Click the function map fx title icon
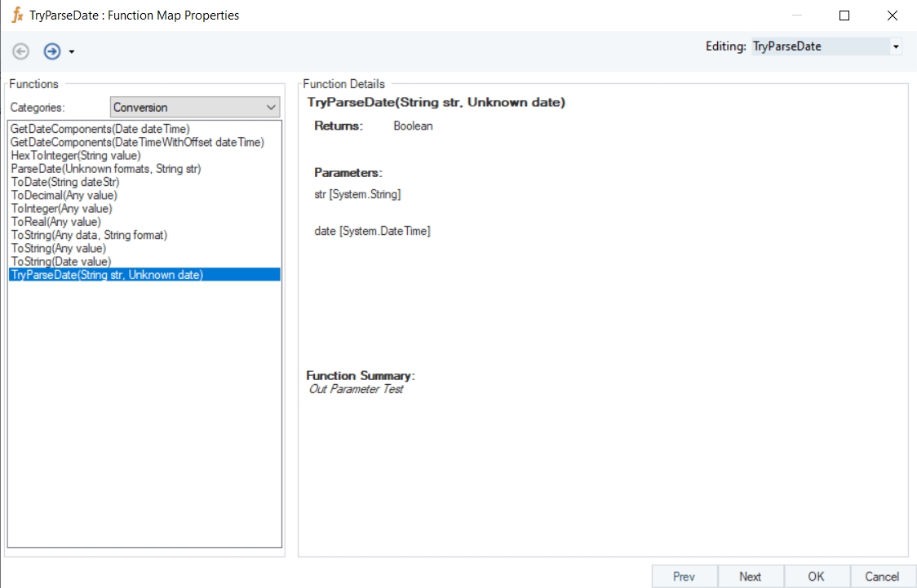 click(x=16, y=15)
